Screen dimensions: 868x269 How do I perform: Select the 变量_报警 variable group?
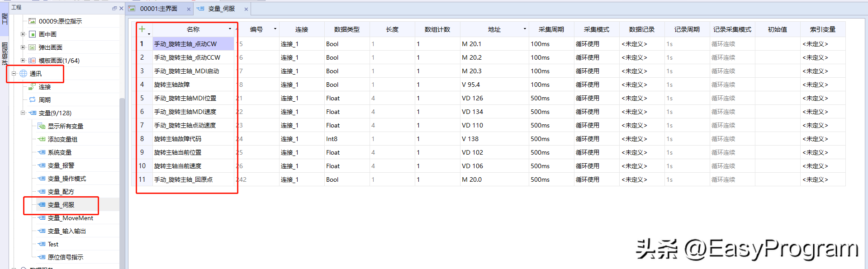pos(61,165)
